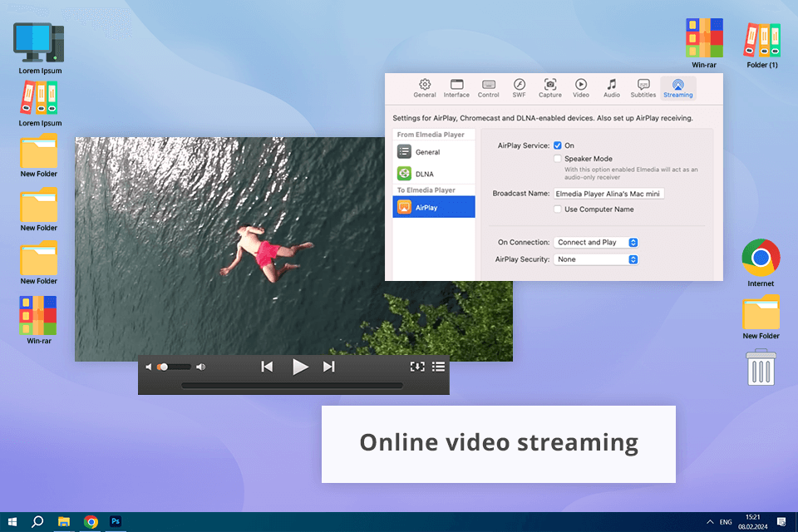This screenshot has width=798, height=532.
Task: Click the mute speaker icon in player
Action: click(149, 367)
